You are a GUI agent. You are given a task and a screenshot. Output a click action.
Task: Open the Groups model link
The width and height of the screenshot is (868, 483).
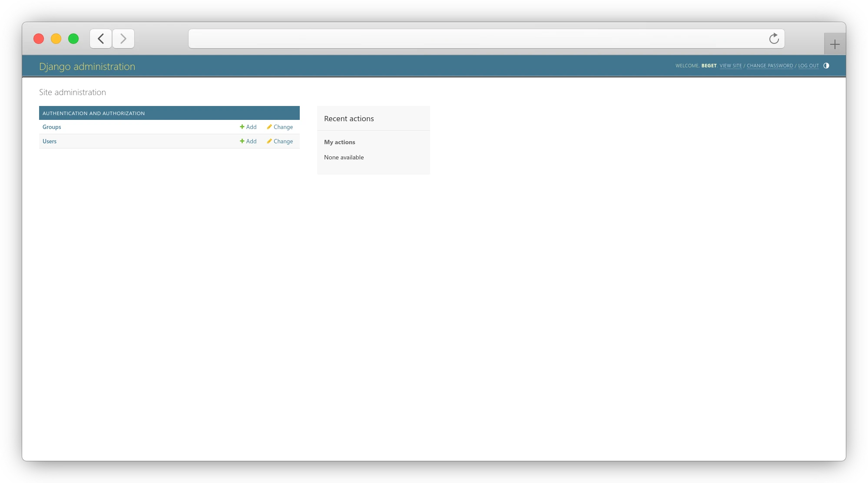pyautogui.click(x=52, y=127)
